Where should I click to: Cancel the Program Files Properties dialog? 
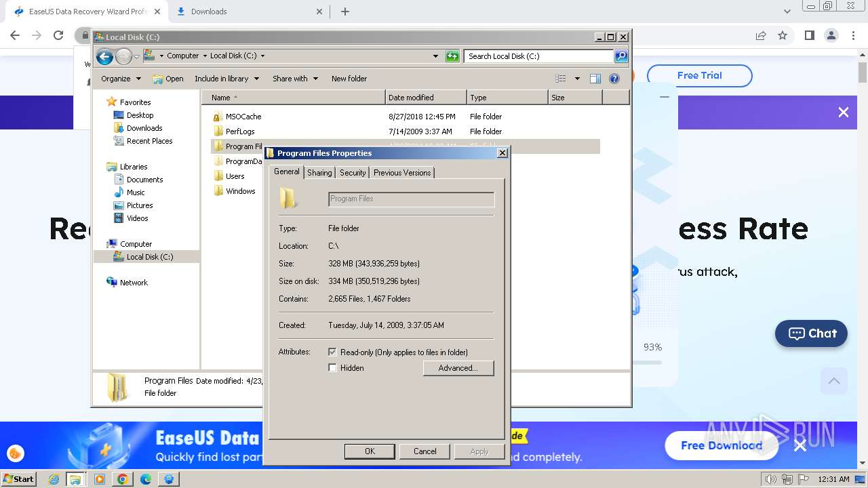coord(425,451)
